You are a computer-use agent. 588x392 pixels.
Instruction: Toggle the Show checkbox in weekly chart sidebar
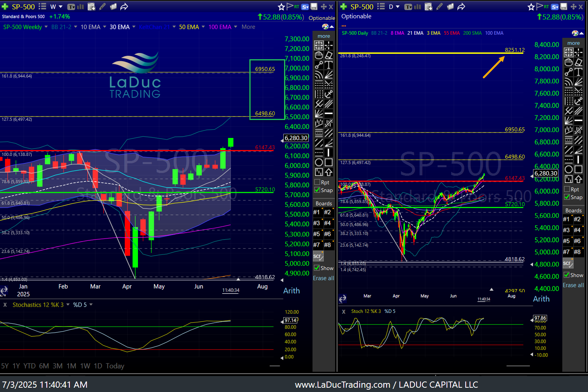tap(317, 268)
